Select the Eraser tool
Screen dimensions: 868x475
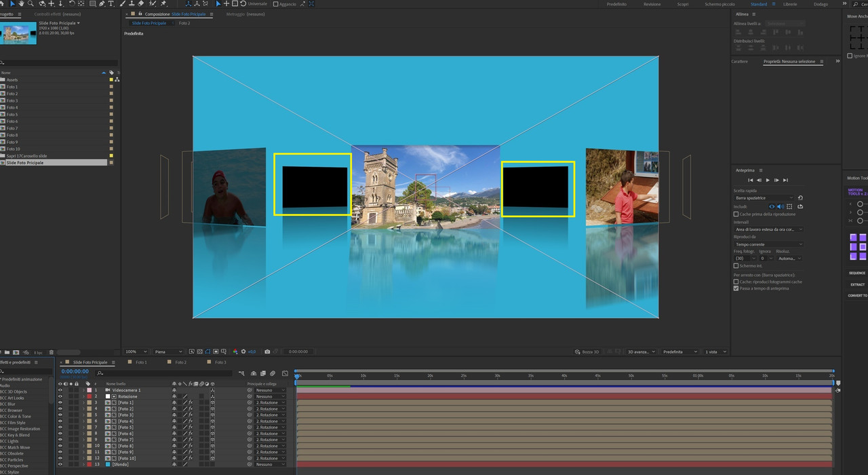point(141,3)
